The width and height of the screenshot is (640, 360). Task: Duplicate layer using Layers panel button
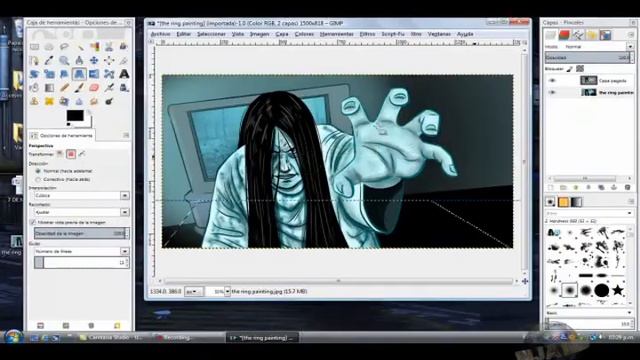click(601, 187)
